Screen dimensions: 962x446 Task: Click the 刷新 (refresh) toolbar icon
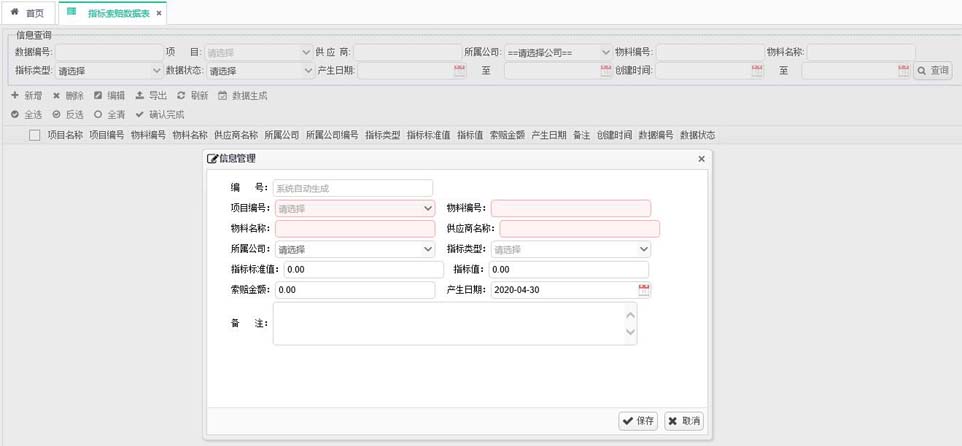(181, 96)
